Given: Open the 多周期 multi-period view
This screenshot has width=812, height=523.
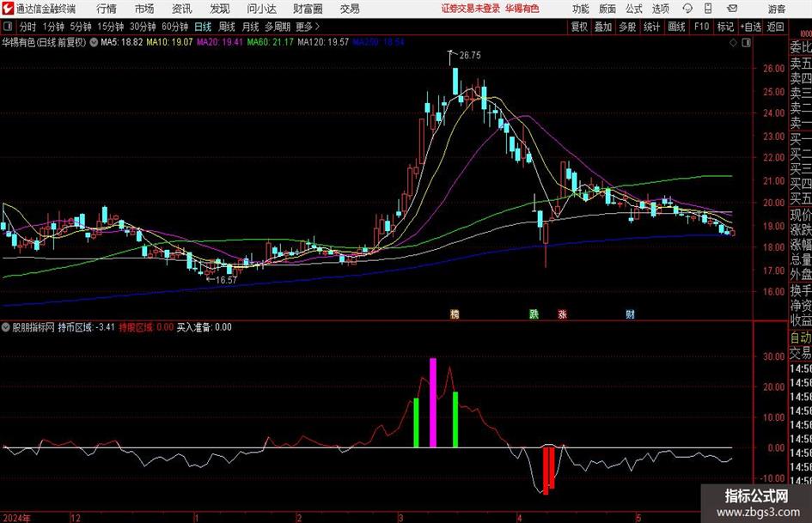Looking at the screenshot, I should click(278, 27).
